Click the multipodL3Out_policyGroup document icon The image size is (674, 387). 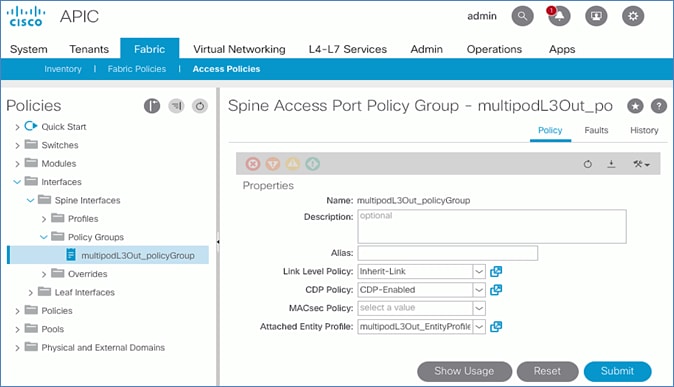pyautogui.click(x=71, y=255)
